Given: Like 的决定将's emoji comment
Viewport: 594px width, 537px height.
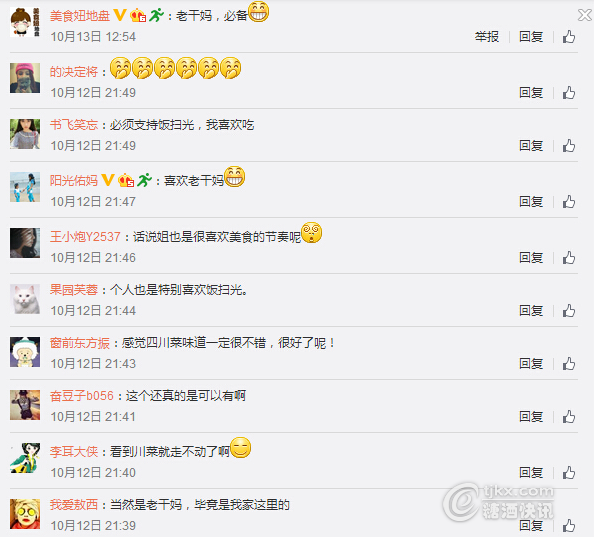Looking at the screenshot, I should pyautogui.click(x=569, y=92).
